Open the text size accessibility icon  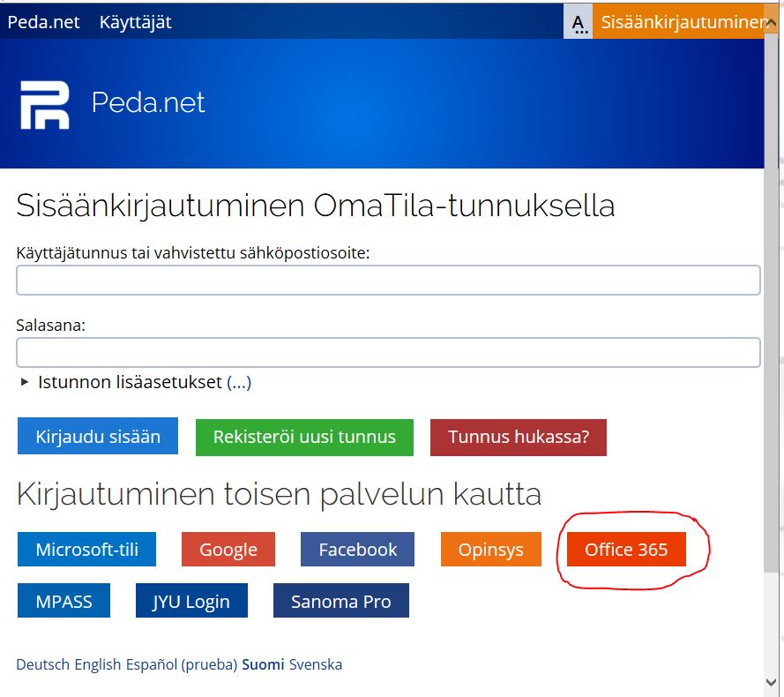[x=578, y=22]
